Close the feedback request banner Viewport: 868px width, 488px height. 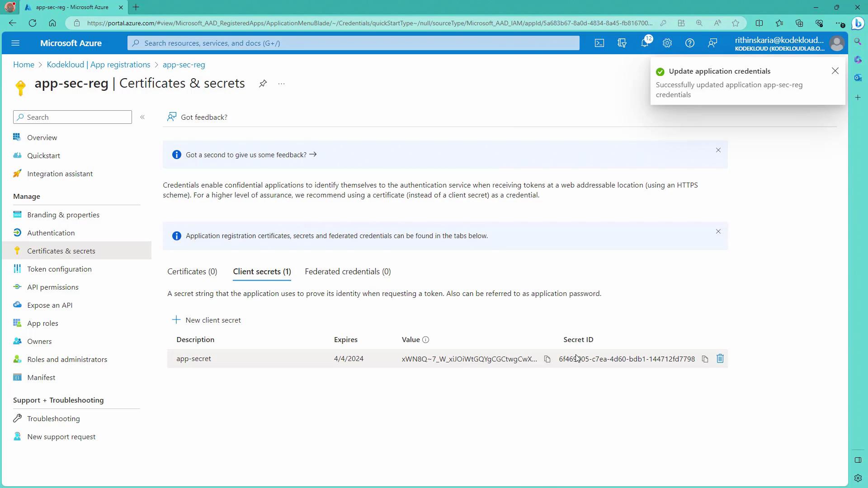click(718, 150)
